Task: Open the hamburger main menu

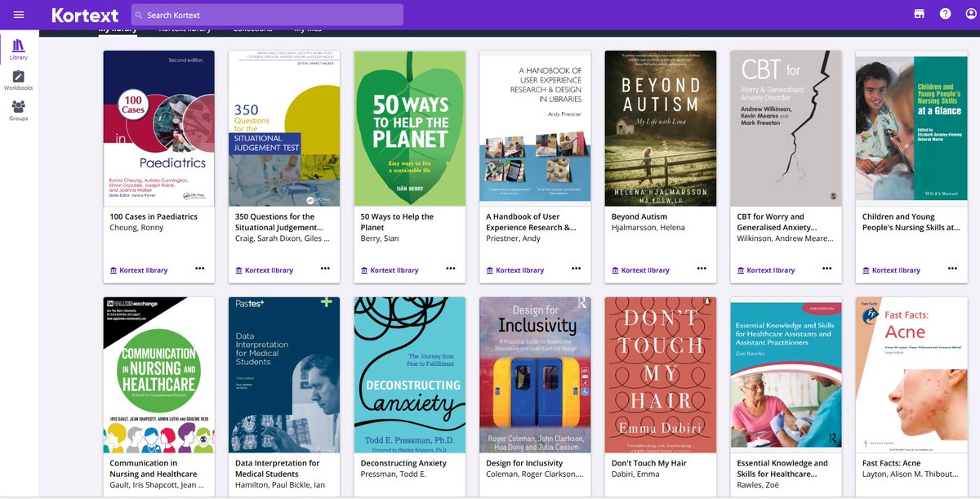Action: tap(19, 15)
